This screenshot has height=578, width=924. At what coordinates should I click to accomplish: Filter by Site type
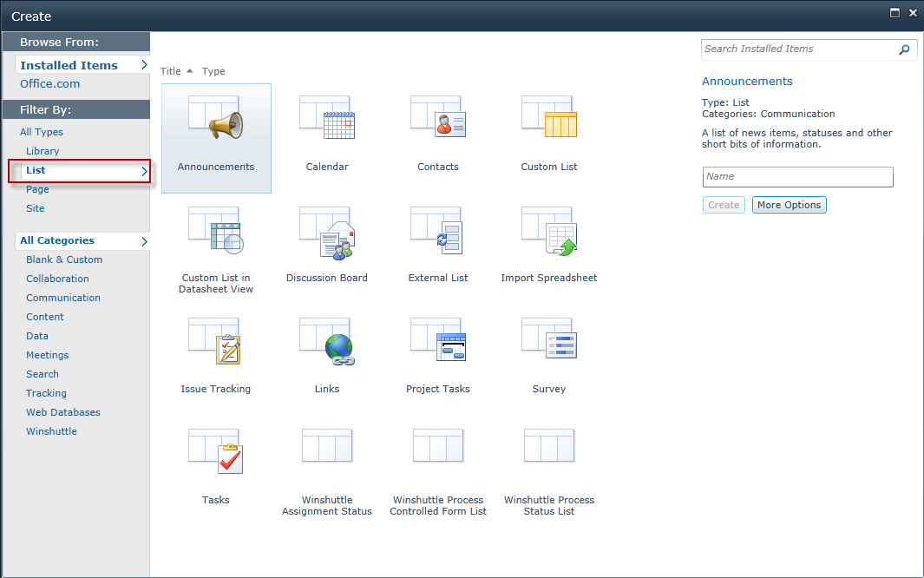tap(36, 208)
